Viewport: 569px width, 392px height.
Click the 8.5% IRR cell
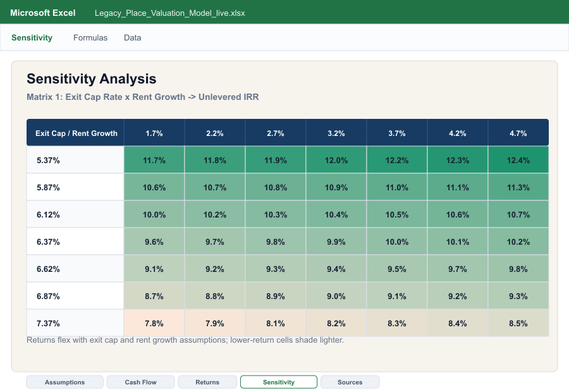(x=518, y=323)
